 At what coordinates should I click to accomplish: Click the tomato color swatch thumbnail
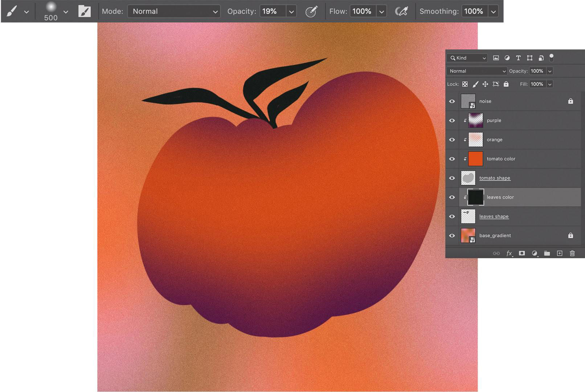(475, 159)
